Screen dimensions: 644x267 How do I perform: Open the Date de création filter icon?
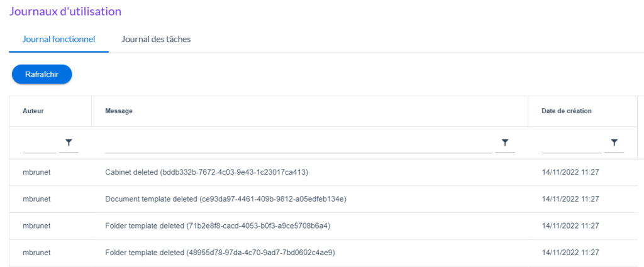point(614,143)
